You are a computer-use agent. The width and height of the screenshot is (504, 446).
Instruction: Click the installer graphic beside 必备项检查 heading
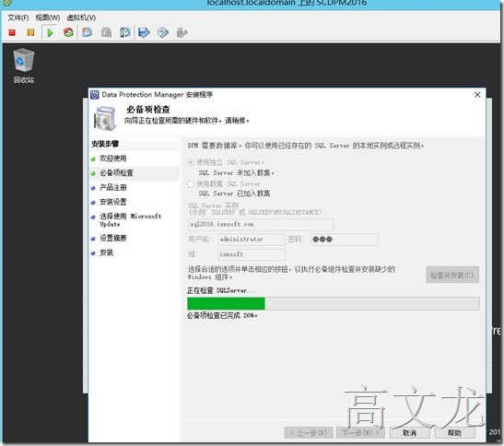(105, 118)
